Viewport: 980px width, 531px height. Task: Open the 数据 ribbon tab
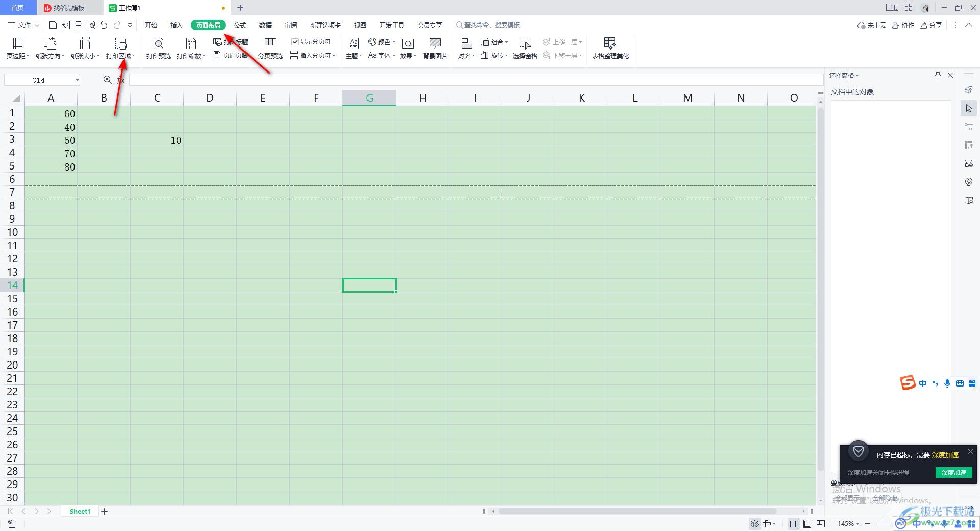click(x=265, y=25)
